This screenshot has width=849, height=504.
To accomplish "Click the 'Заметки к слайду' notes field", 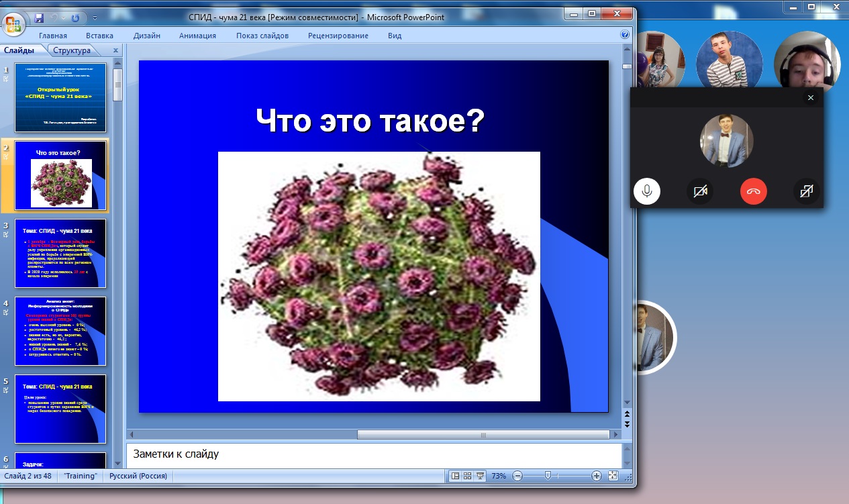I will tap(373, 454).
